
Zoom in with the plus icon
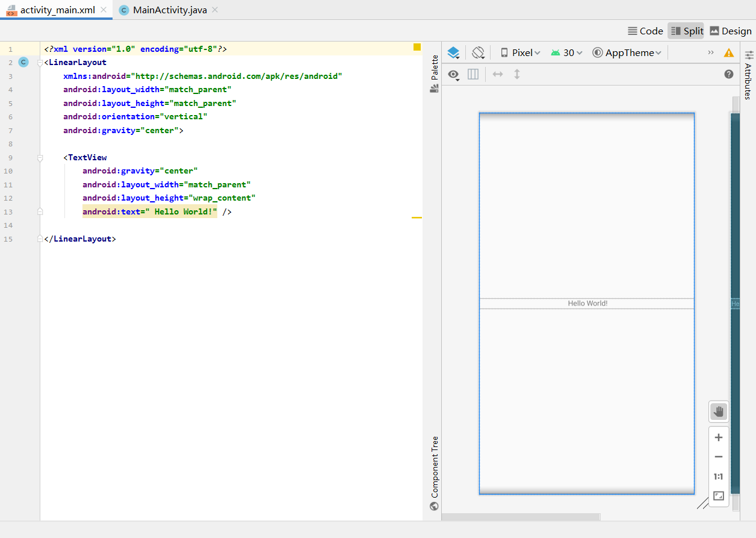click(x=718, y=437)
